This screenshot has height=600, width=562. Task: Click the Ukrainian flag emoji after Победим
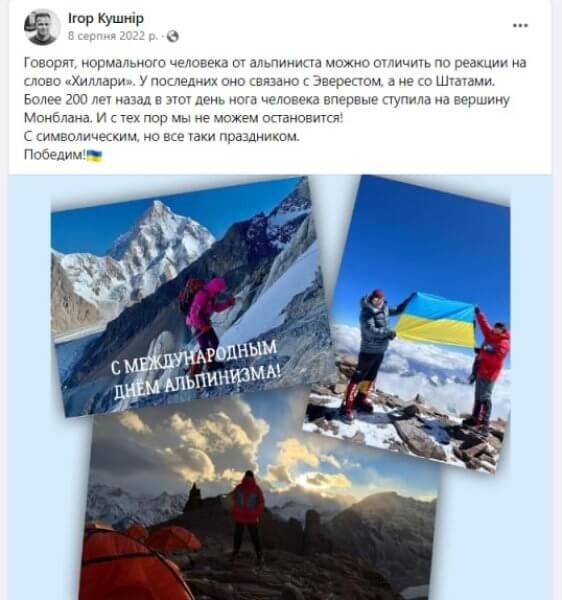pyautogui.click(x=94, y=155)
